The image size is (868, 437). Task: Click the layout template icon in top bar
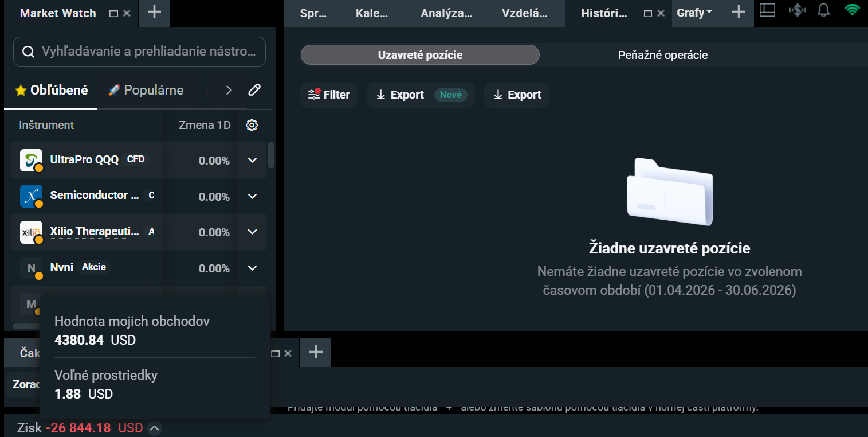point(767,10)
